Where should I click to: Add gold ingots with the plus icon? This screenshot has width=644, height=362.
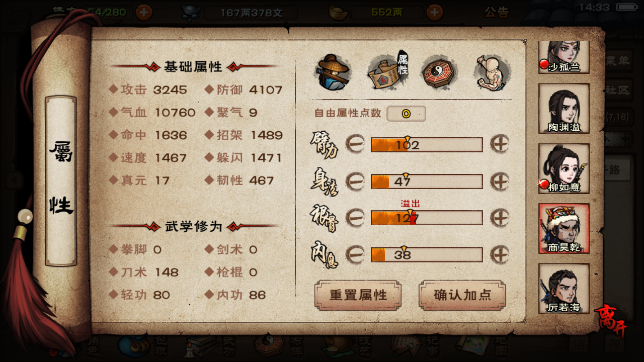(x=435, y=12)
